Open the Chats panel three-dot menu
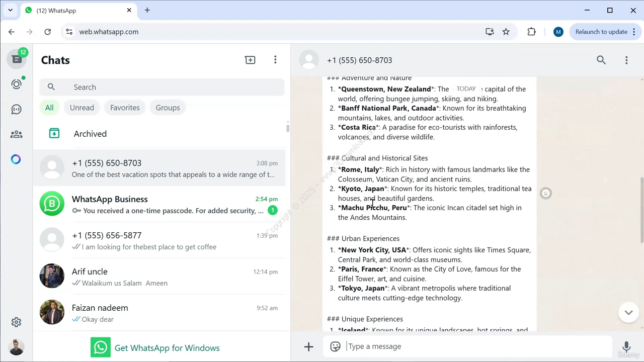This screenshot has height=362, width=644. tap(275, 60)
